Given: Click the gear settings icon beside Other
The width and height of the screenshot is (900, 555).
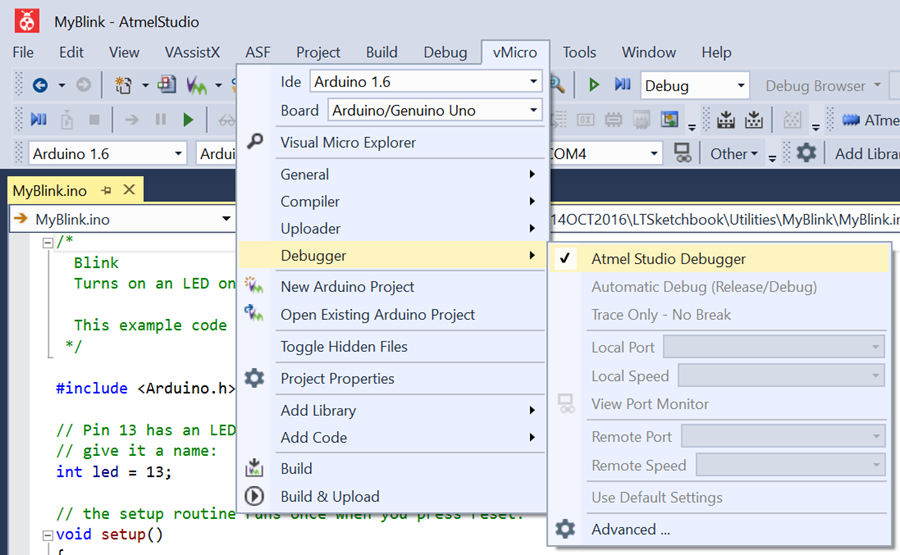Looking at the screenshot, I should (x=806, y=153).
